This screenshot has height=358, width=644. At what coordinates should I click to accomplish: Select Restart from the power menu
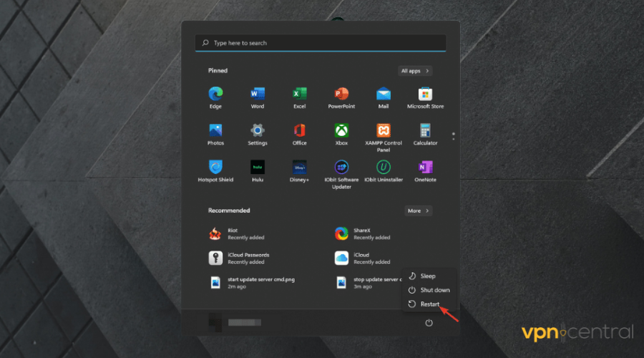pos(429,304)
